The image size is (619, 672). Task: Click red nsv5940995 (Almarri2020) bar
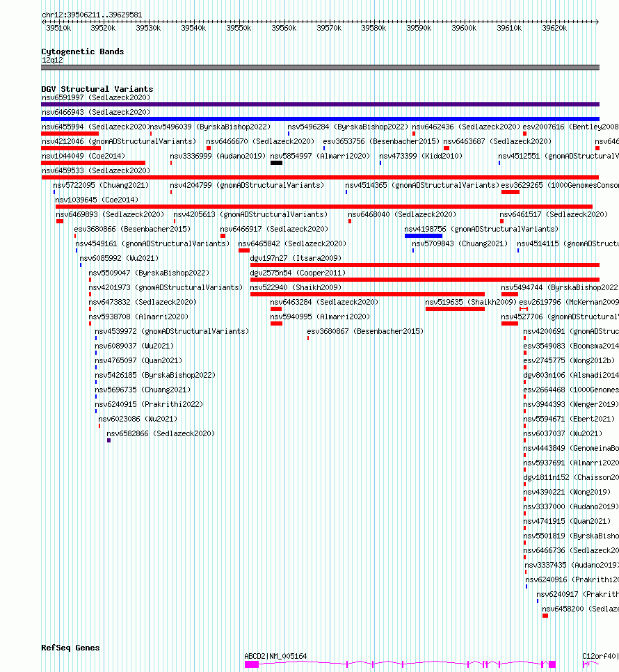click(x=276, y=323)
